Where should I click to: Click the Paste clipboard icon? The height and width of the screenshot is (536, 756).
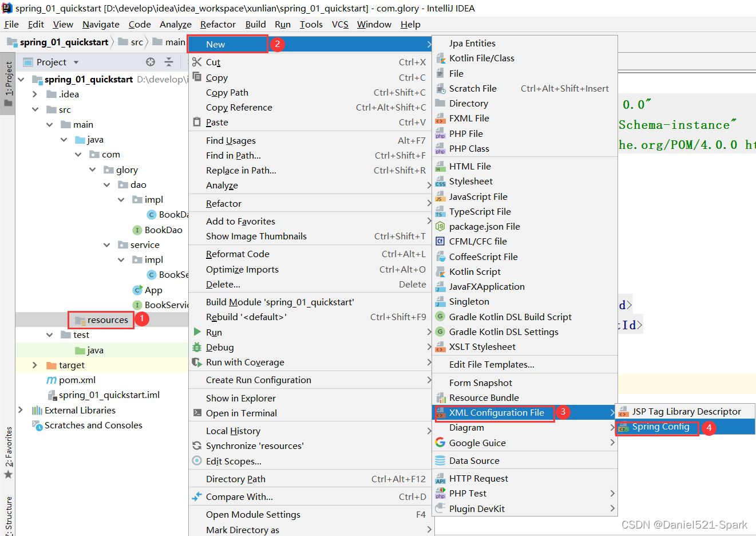tap(197, 122)
